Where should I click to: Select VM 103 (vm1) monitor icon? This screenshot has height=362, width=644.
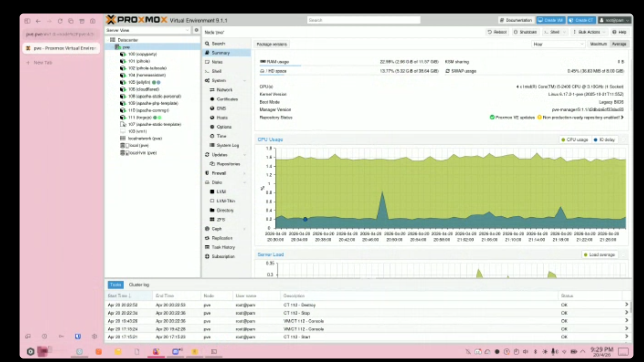(x=123, y=131)
